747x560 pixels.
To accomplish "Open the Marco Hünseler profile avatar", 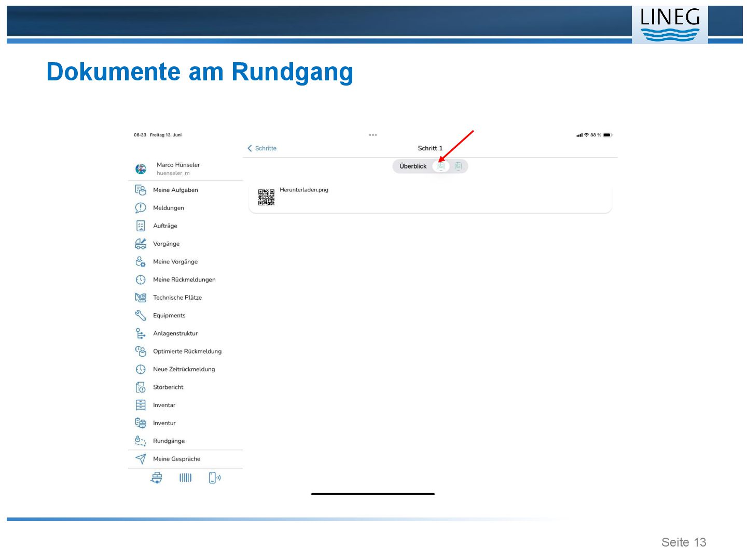I will (141, 169).
